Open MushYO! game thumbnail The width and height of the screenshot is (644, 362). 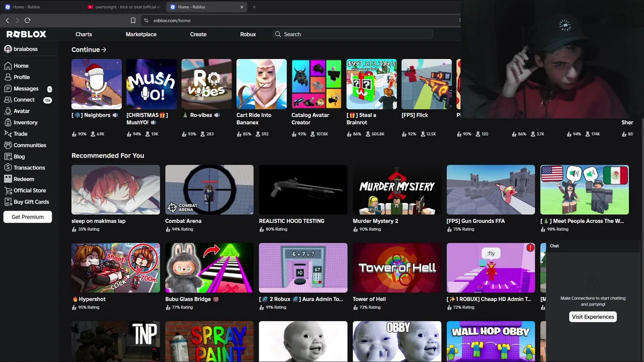[151, 84]
